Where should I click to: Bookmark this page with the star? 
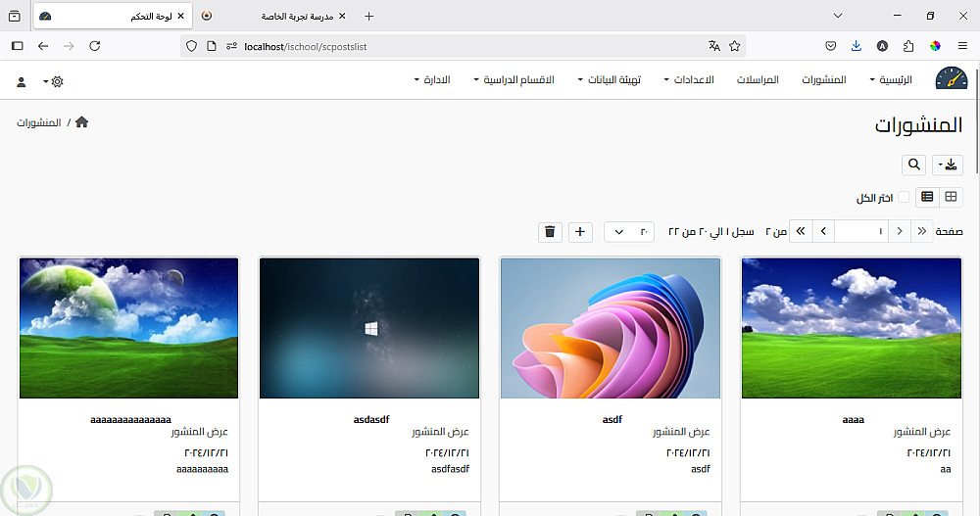[x=735, y=46]
